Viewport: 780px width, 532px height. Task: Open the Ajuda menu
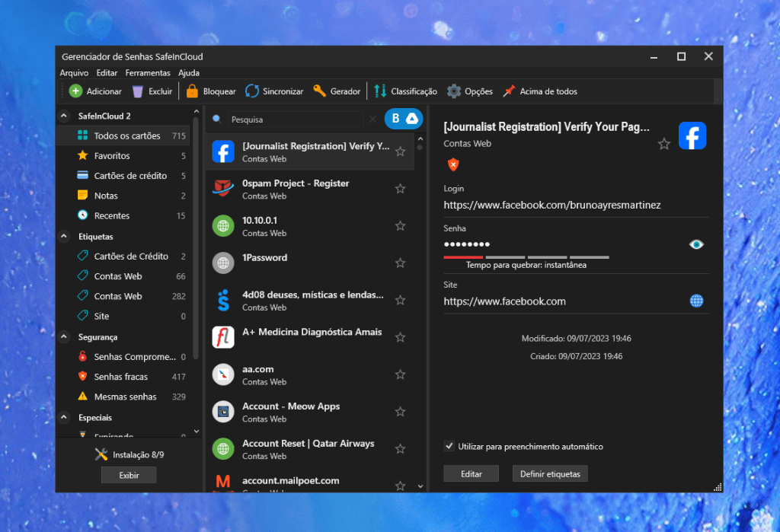[x=189, y=72]
